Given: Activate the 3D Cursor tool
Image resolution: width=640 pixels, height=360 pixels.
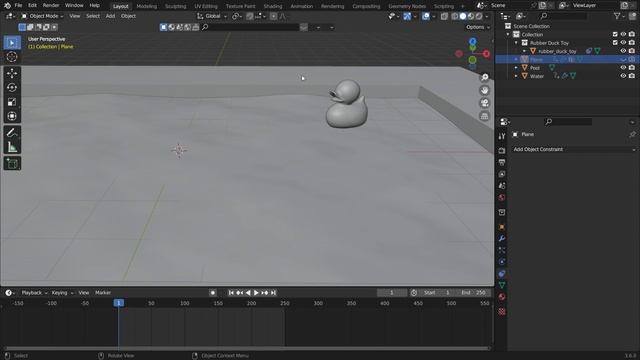Looking at the screenshot, I should [x=12, y=57].
